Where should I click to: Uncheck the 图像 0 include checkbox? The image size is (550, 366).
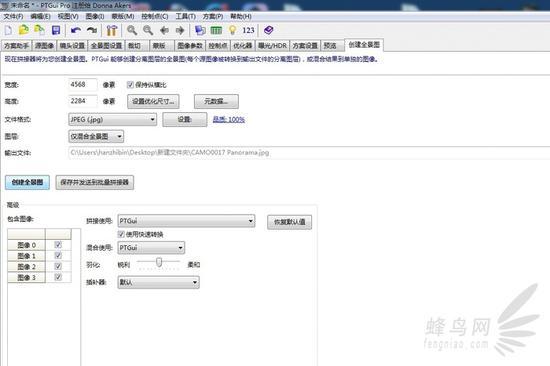point(58,245)
